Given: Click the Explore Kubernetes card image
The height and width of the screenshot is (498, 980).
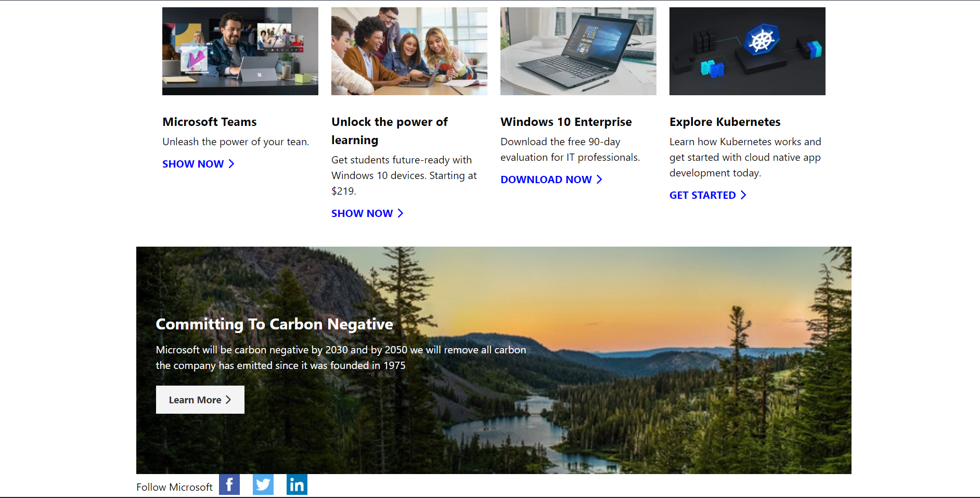Looking at the screenshot, I should tap(747, 50).
